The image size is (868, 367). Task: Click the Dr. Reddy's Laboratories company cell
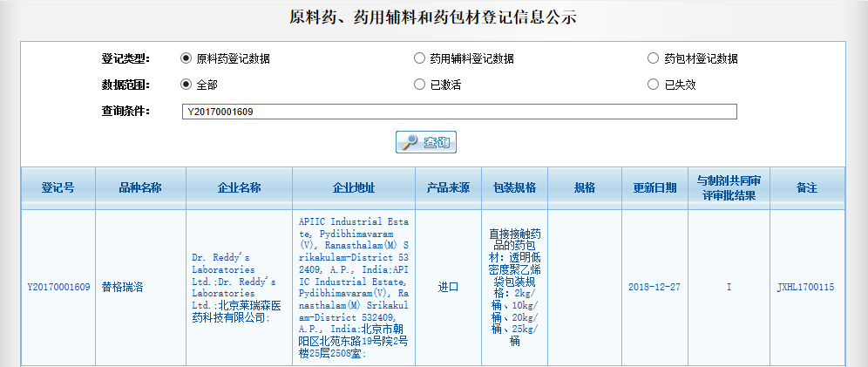(239, 288)
